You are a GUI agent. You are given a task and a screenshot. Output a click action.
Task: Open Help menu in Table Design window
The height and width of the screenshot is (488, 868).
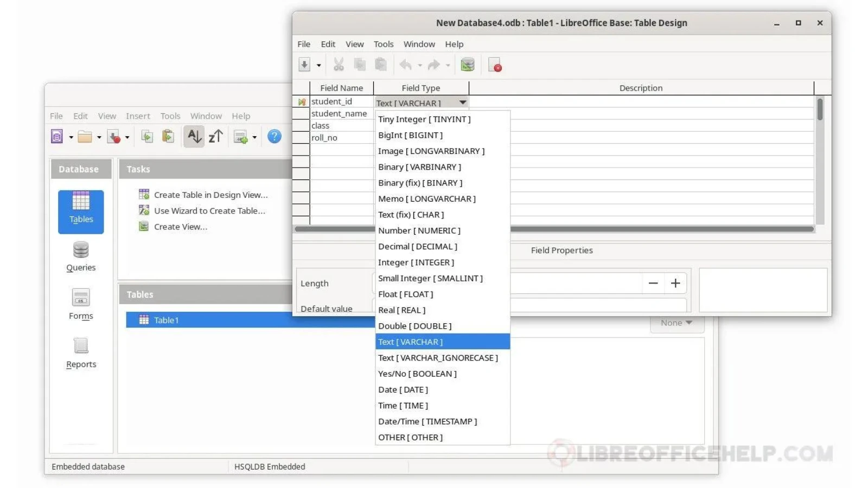coord(454,44)
